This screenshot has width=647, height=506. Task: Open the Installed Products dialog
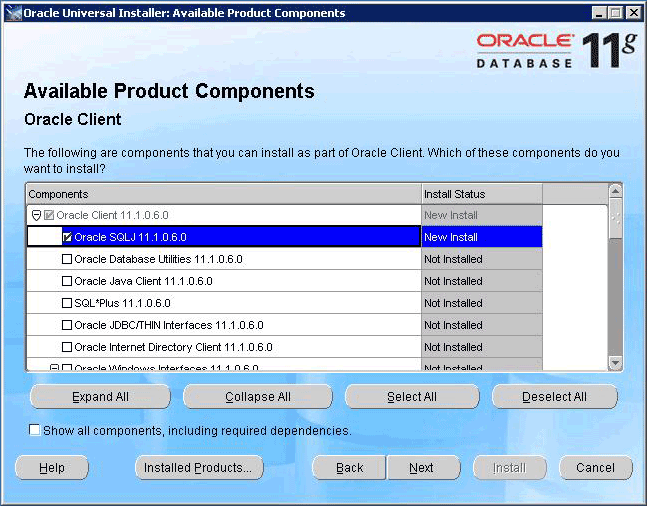[x=198, y=468]
